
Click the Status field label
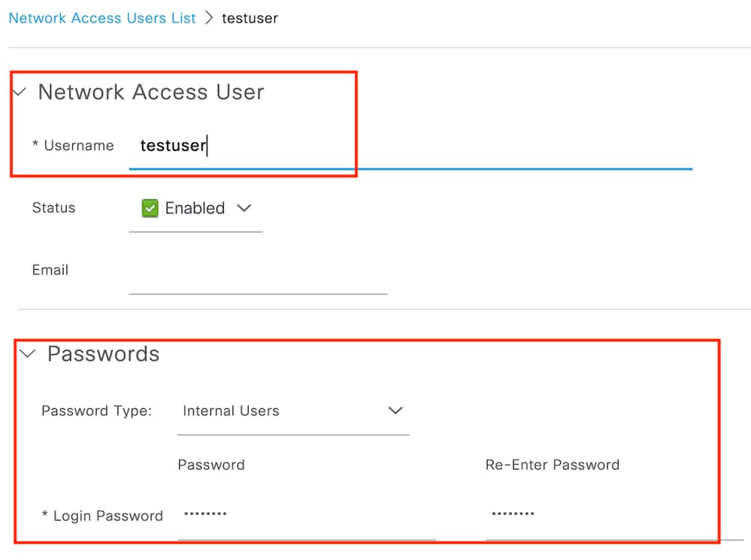click(53, 208)
